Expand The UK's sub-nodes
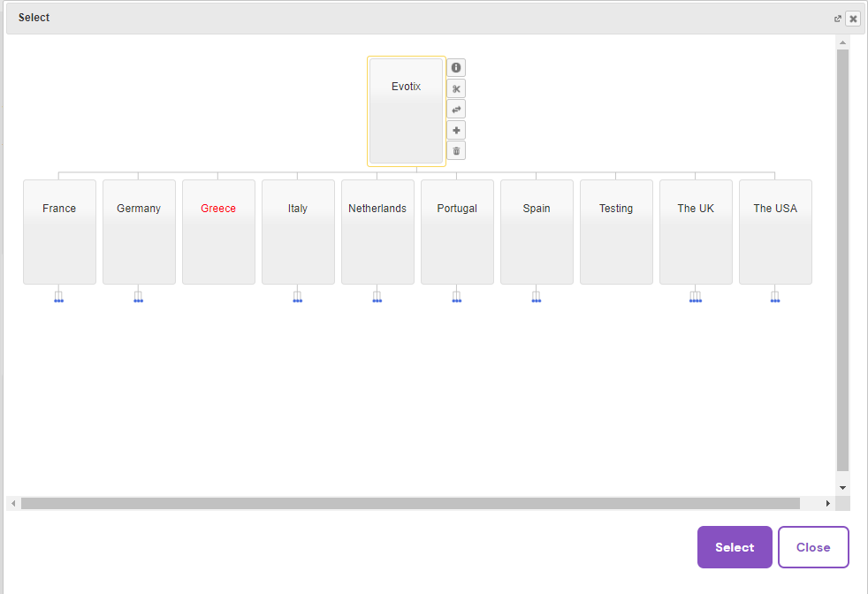The image size is (868, 594). (696, 297)
